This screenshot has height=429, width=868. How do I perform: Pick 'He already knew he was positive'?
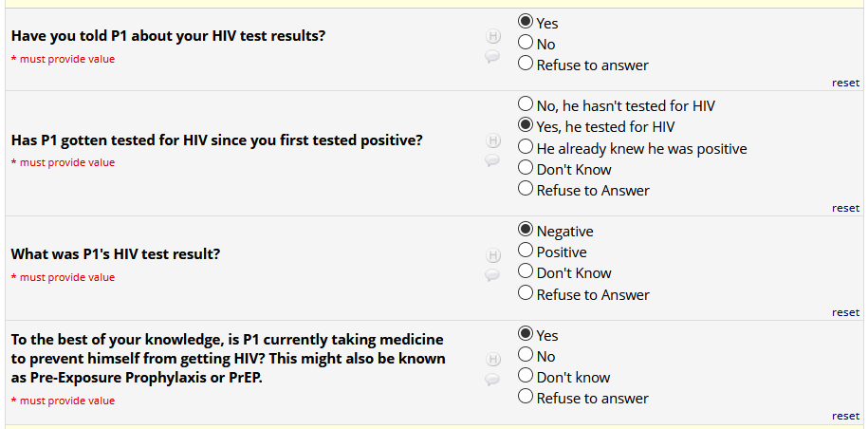point(526,148)
